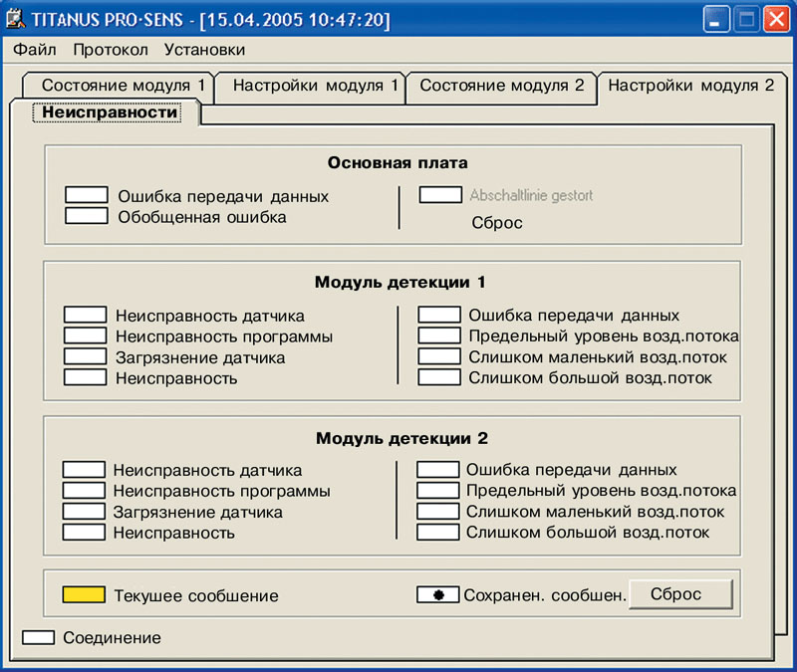Viewport: 797px width, 672px height.
Task: Click the Abschaltlinie gestort indicator box
Action: coord(440,194)
